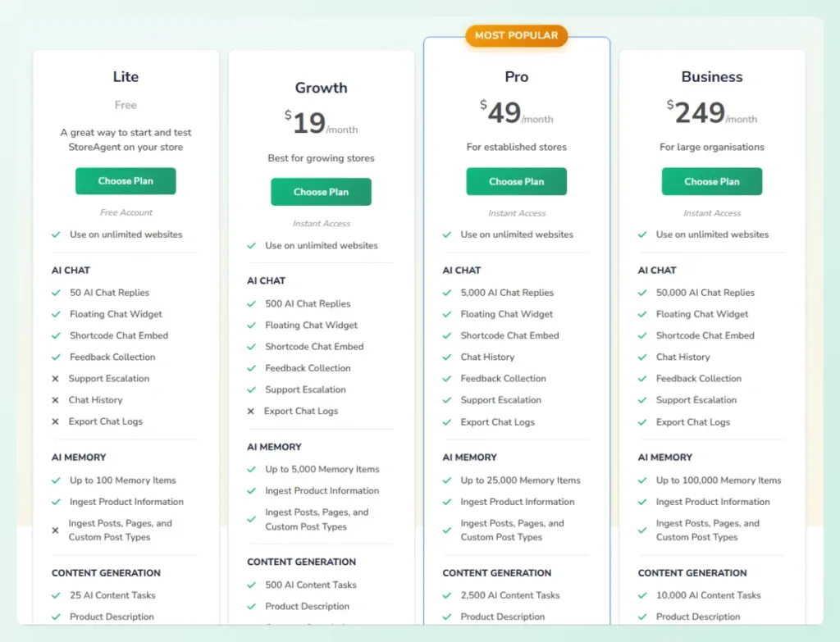The height and width of the screenshot is (642, 840).
Task: Click the Instant Access label under Pro's button
Action: 516,213
